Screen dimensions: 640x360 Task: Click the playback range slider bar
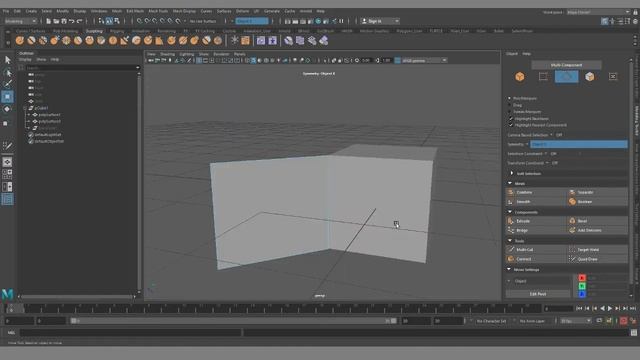234,321
